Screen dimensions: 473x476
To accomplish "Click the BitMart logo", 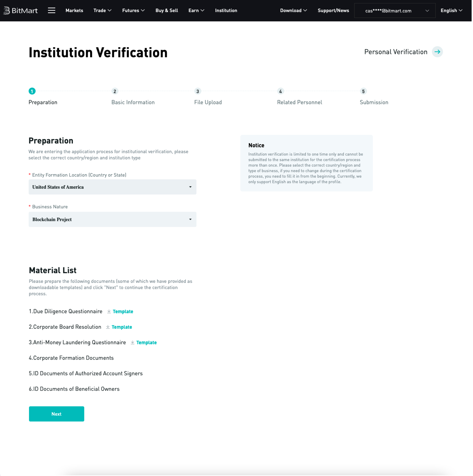I will click(x=20, y=10).
